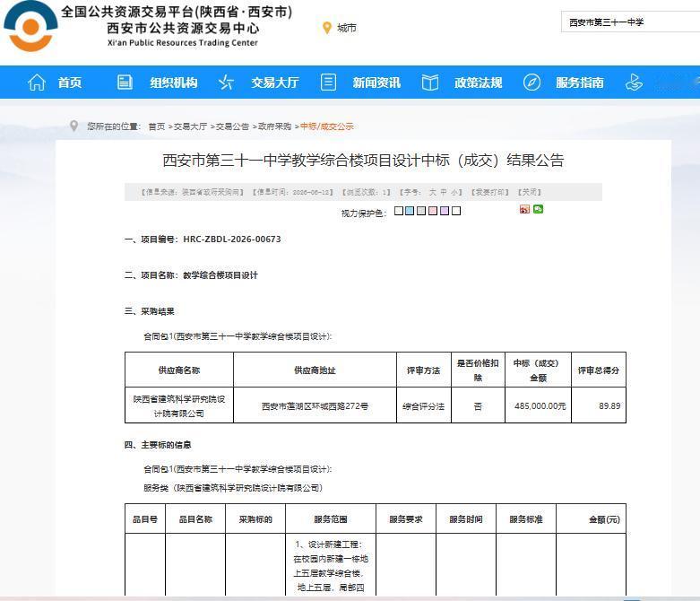
Task: Select the pink eye-protection color
Action: 433,211
